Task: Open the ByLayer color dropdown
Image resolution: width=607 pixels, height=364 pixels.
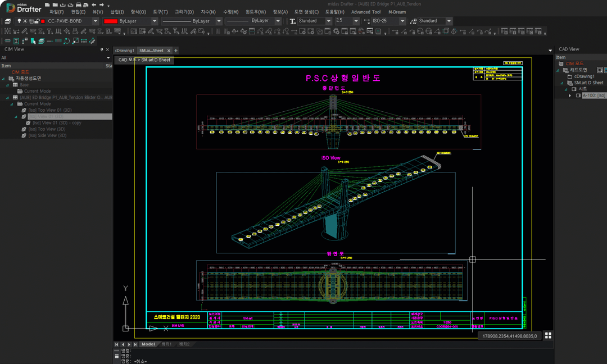Action: click(155, 21)
